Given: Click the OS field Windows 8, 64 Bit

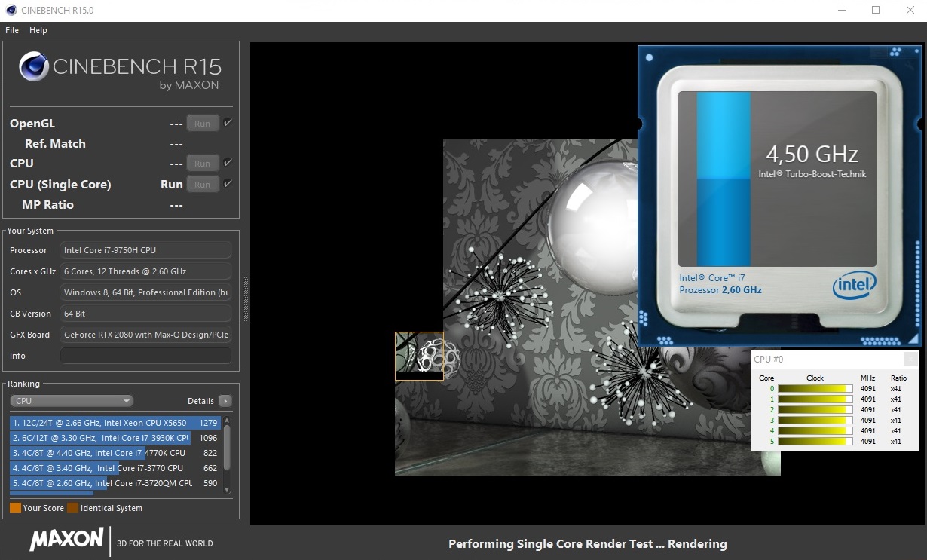Looking at the screenshot, I should tap(145, 292).
